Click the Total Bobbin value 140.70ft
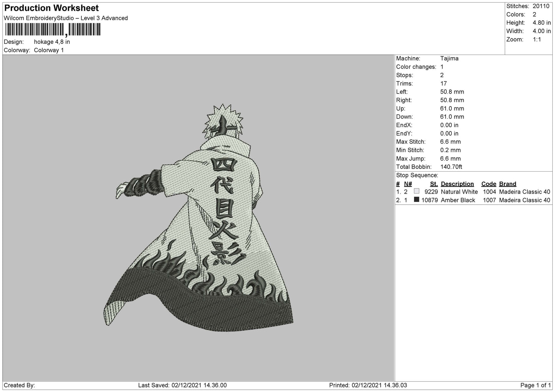555x392 pixels. tap(451, 167)
